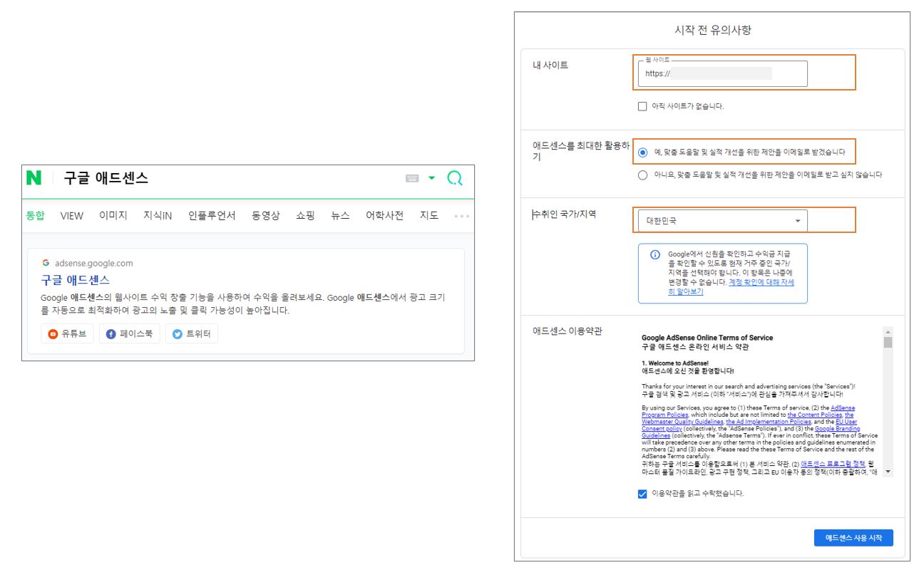
Task: Open the 대한민국 country dropdown
Action: pyautogui.click(x=723, y=221)
